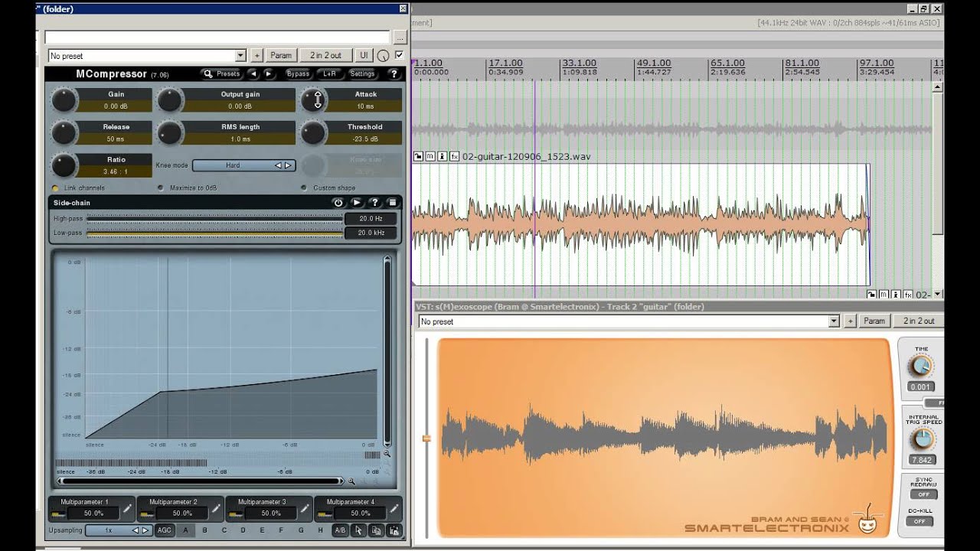Click the Gain knob
980x551 pixels.
(64, 100)
